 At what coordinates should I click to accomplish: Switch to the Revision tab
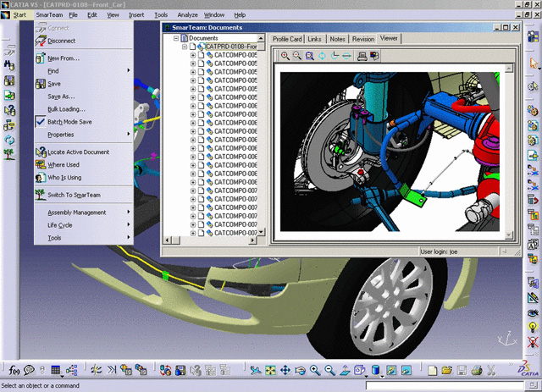tap(362, 39)
